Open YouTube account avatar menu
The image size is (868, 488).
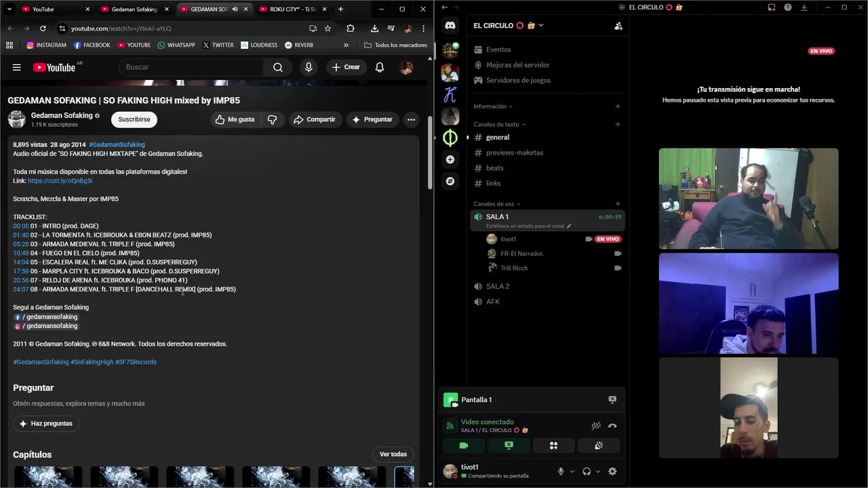[x=406, y=67]
